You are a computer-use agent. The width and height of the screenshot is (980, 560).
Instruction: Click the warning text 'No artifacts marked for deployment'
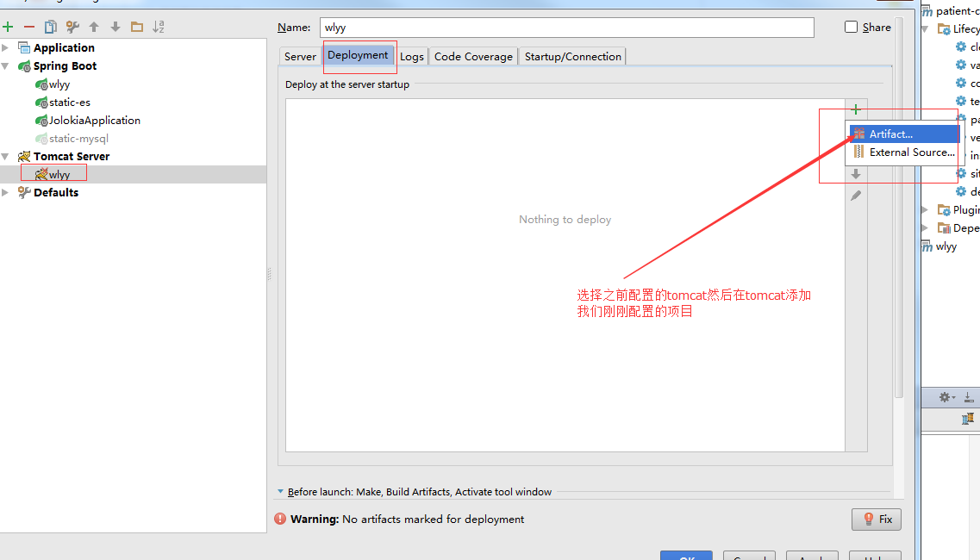coord(434,520)
